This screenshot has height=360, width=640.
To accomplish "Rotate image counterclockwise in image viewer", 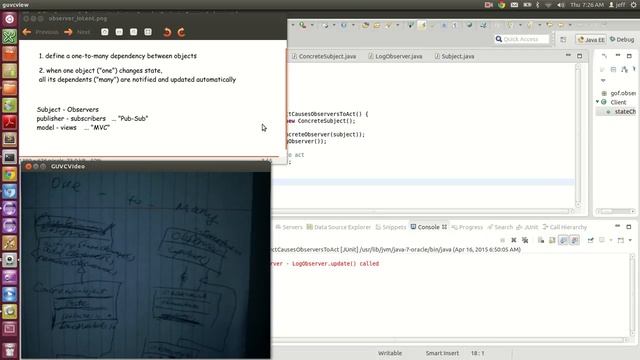I will 167,32.
